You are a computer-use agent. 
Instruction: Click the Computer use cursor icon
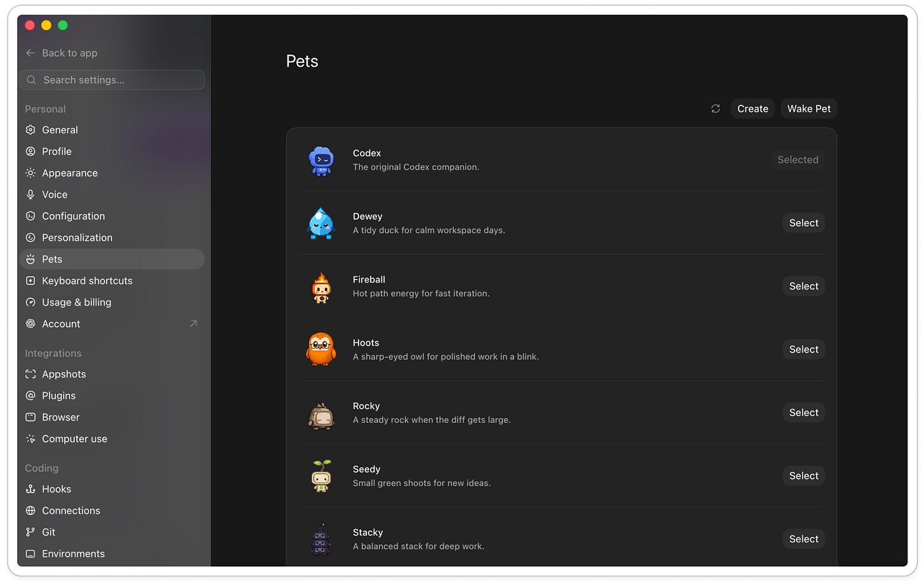[30, 439]
